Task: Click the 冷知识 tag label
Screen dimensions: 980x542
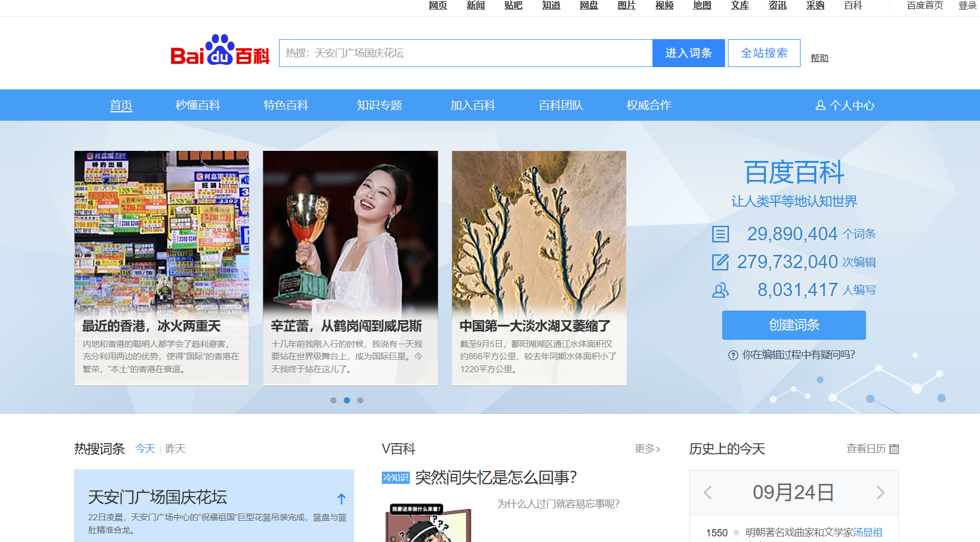Action: click(x=396, y=478)
